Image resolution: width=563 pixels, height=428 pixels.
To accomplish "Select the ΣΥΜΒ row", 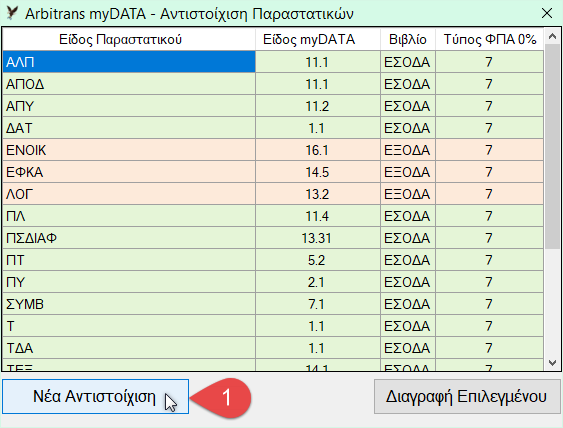I will click(x=273, y=304).
